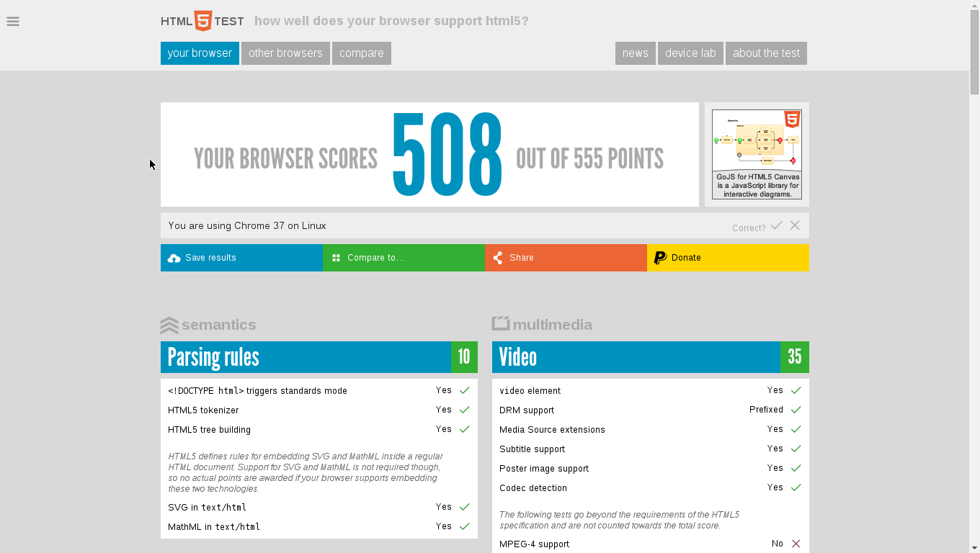Screen dimensions: 980x553
Task: Click checkmark next to Codec detection
Action: [796, 487]
